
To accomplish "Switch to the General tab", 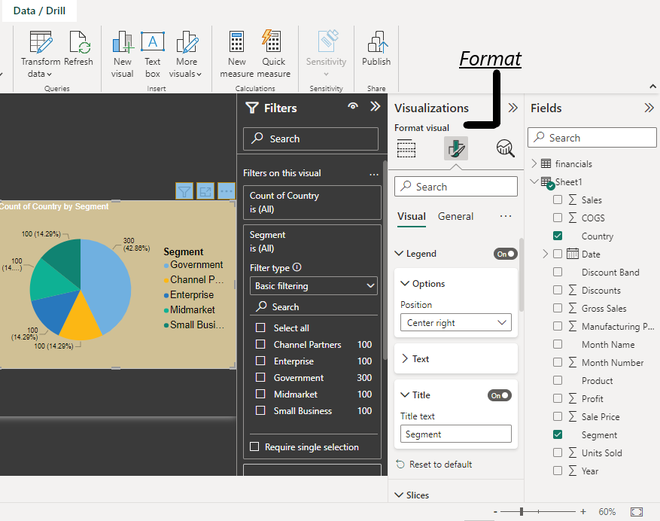I will (455, 216).
